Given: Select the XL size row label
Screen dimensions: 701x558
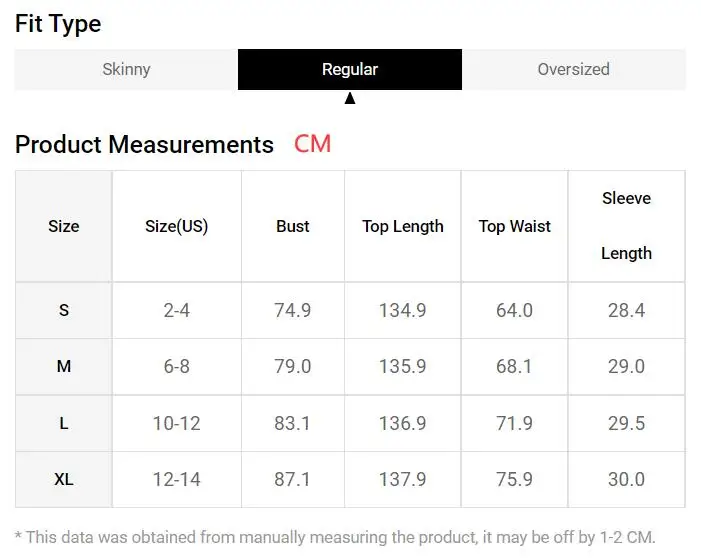Looking at the screenshot, I should coord(64,479).
